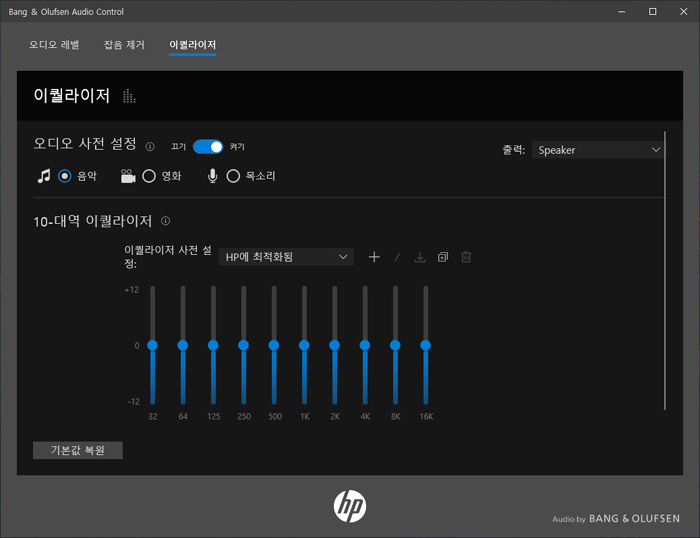Switch to the 오디오 레벨 tab
The width and height of the screenshot is (700, 538).
click(54, 45)
